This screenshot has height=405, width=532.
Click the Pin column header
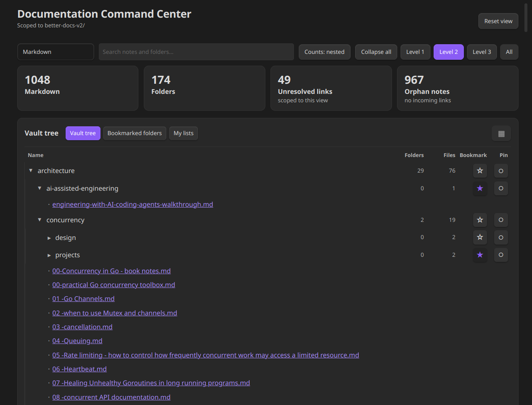point(503,155)
